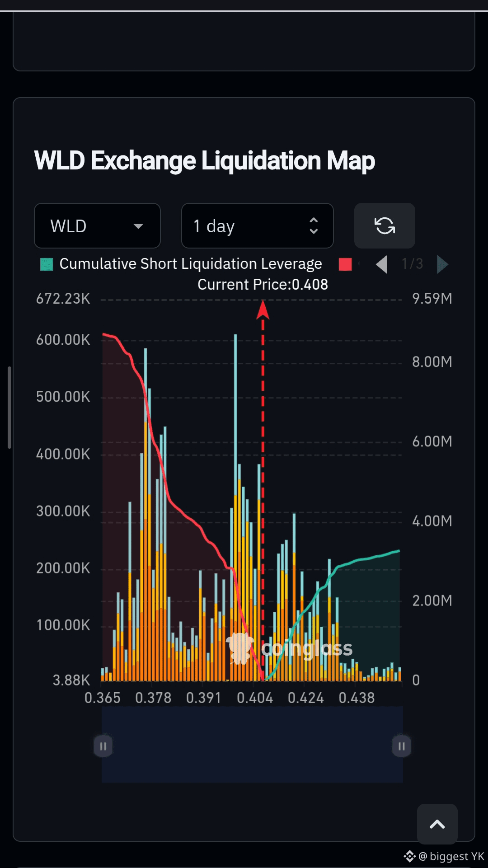Click the left zoom range handle
Viewport: 488px width, 868px height.
[x=103, y=746]
